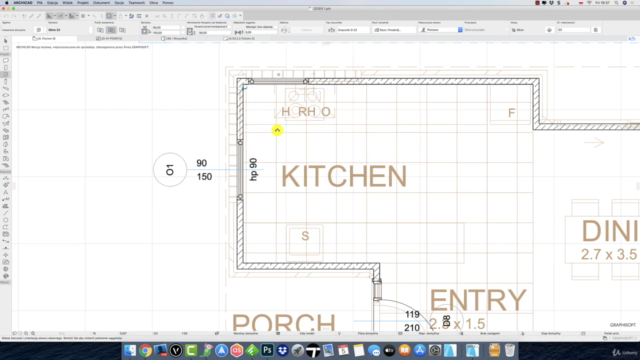640x360 pixels.
Task: Open Google Chrome from the Dock
Action: 145,350
